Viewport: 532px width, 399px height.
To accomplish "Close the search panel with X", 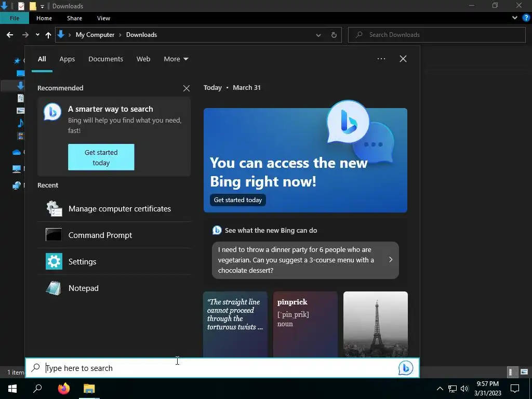I will click(x=403, y=59).
